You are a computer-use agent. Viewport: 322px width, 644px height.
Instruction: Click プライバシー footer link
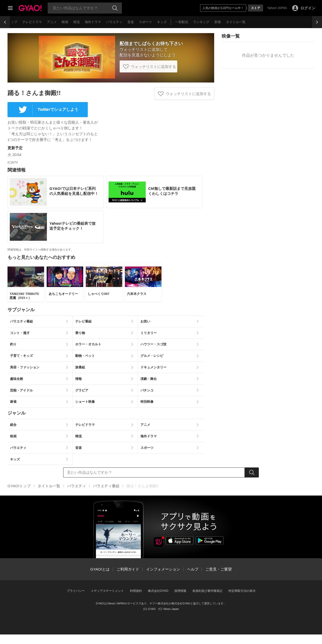(76, 591)
